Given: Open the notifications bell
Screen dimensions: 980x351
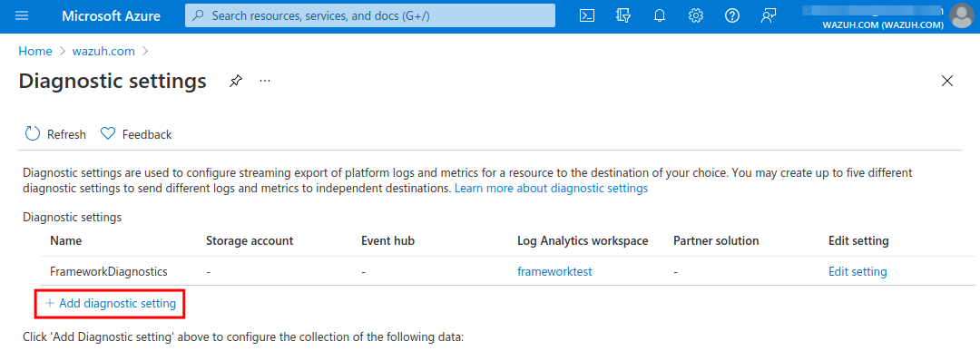Looking at the screenshot, I should [x=660, y=16].
